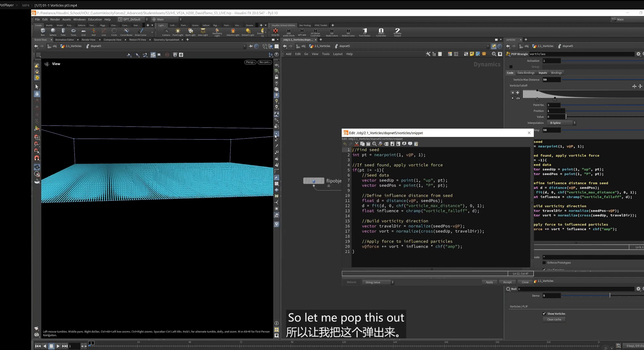Screen dimensions: 644x350
Task: Open the No cam camera dropdown
Action: (x=264, y=62)
